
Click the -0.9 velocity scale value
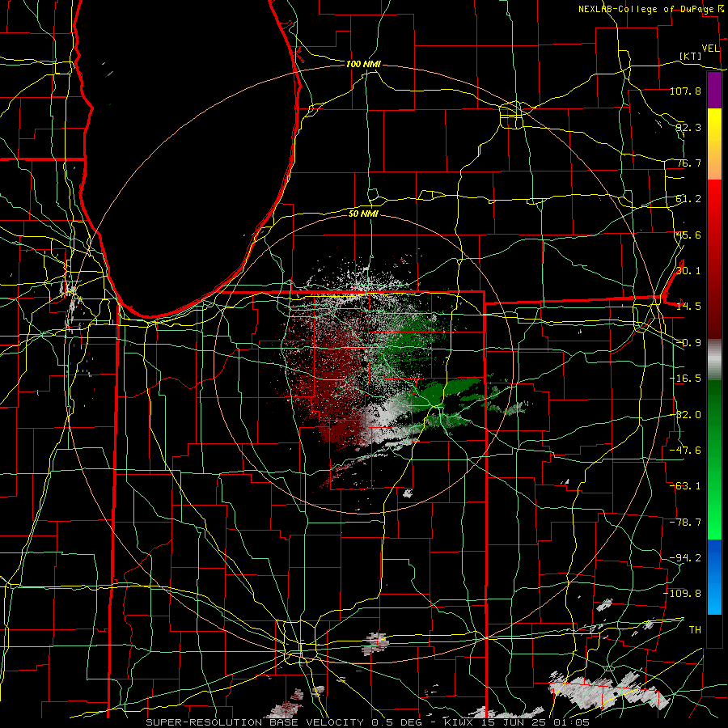pyautogui.click(x=688, y=343)
